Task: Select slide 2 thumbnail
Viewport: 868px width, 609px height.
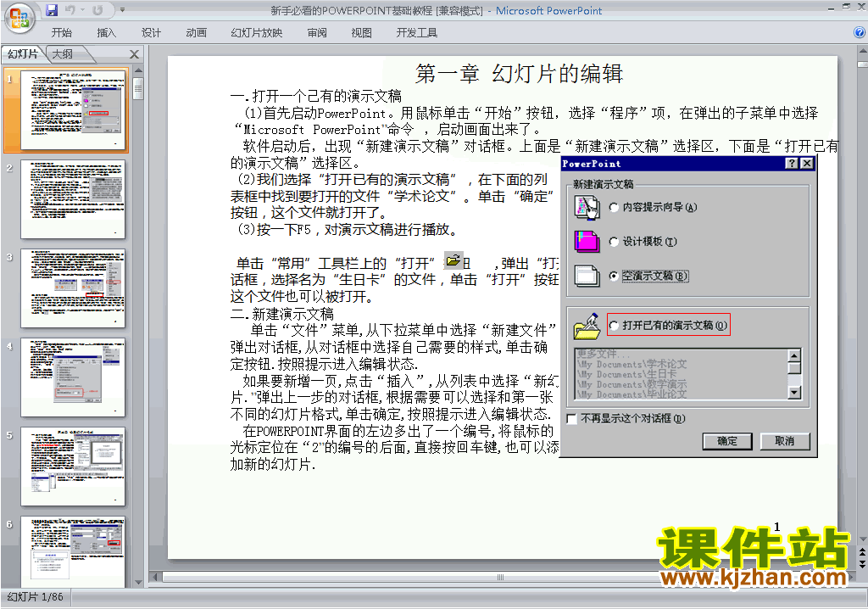Action: 73,199
